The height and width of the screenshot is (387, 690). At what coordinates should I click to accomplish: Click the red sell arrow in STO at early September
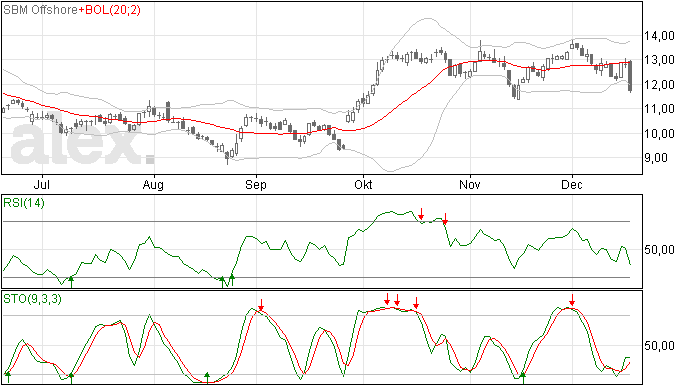click(261, 305)
